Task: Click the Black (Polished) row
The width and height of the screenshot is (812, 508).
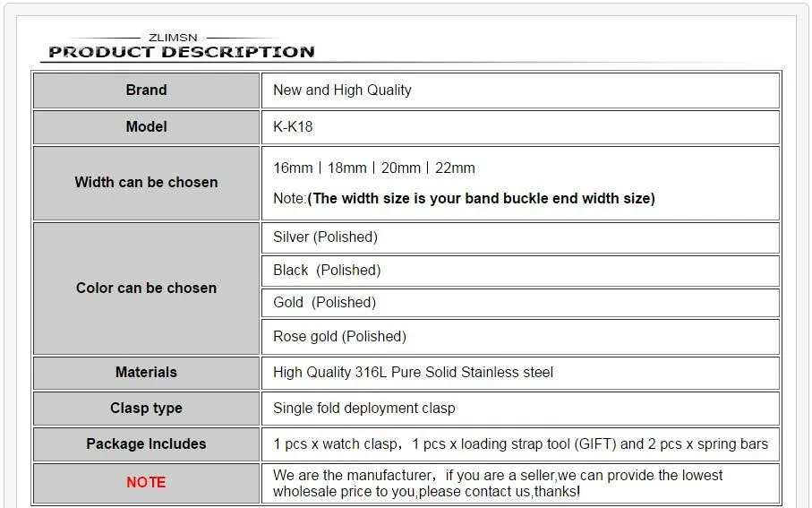Action: tap(327, 271)
